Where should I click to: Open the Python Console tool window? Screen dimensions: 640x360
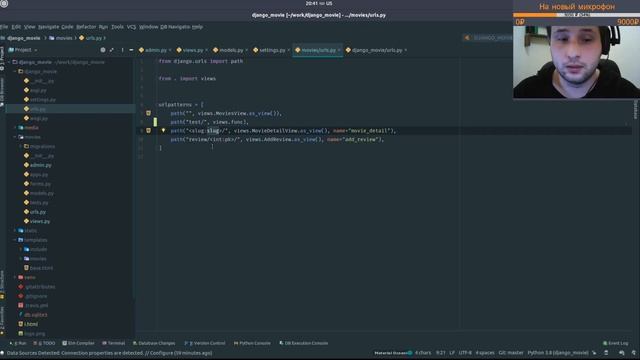(x=252, y=343)
